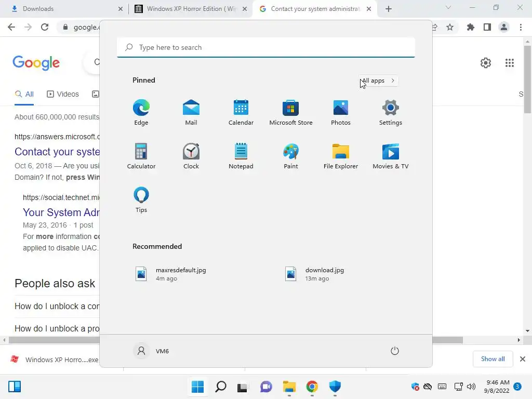
Task: Launch the Calculator app
Action: [141, 156]
